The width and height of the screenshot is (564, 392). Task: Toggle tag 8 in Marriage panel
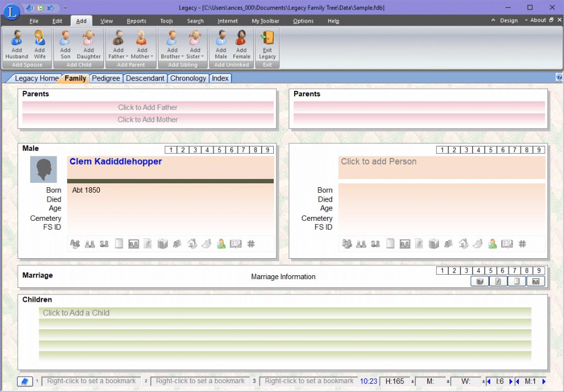(x=527, y=271)
